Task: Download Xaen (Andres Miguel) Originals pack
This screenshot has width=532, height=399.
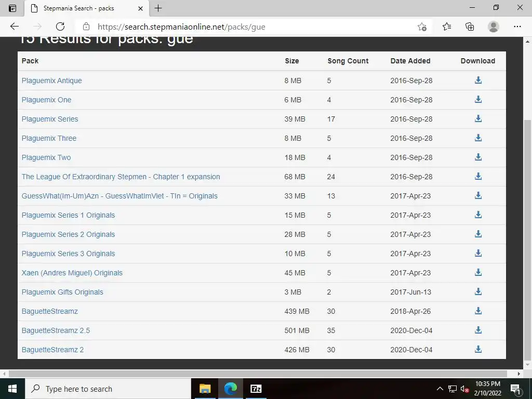Action: [x=478, y=272]
